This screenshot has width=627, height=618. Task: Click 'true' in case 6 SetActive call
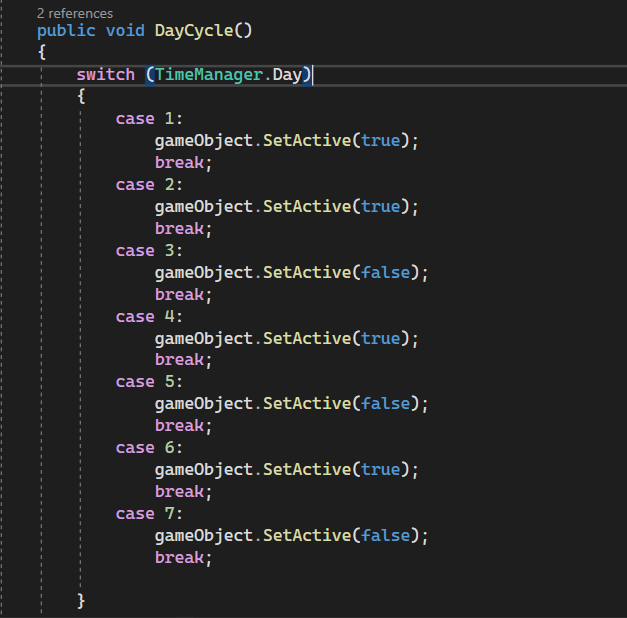click(381, 470)
